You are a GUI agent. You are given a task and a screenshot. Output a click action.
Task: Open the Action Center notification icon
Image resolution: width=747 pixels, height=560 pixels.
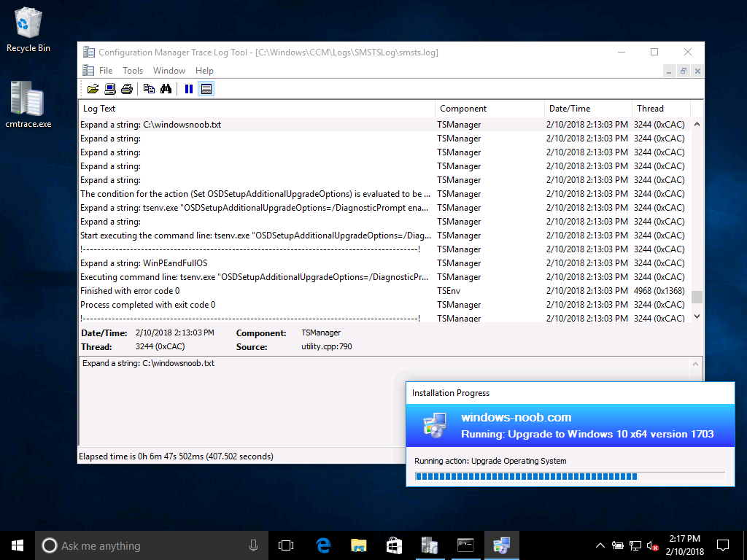tap(723, 545)
